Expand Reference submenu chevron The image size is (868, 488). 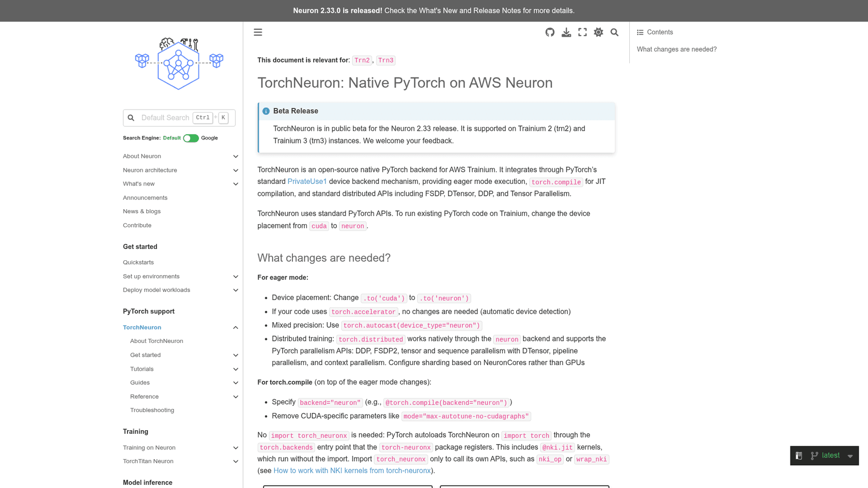(236, 397)
